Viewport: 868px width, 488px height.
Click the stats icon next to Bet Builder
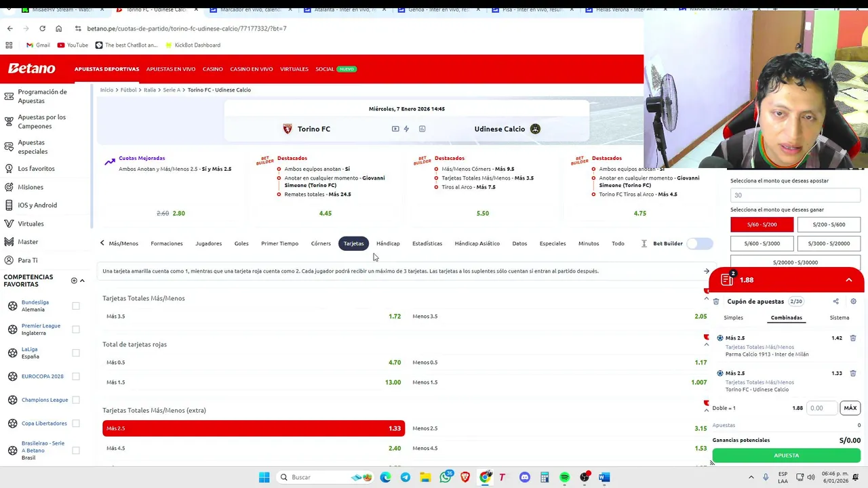coord(644,243)
